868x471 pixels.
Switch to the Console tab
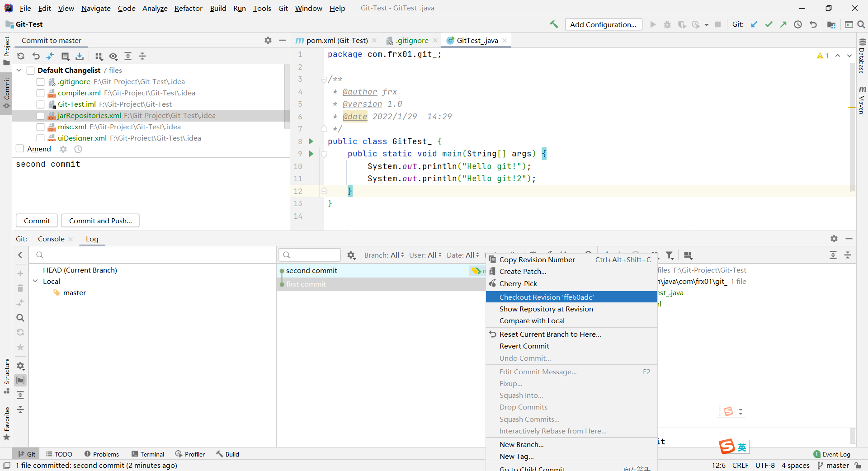(51, 239)
